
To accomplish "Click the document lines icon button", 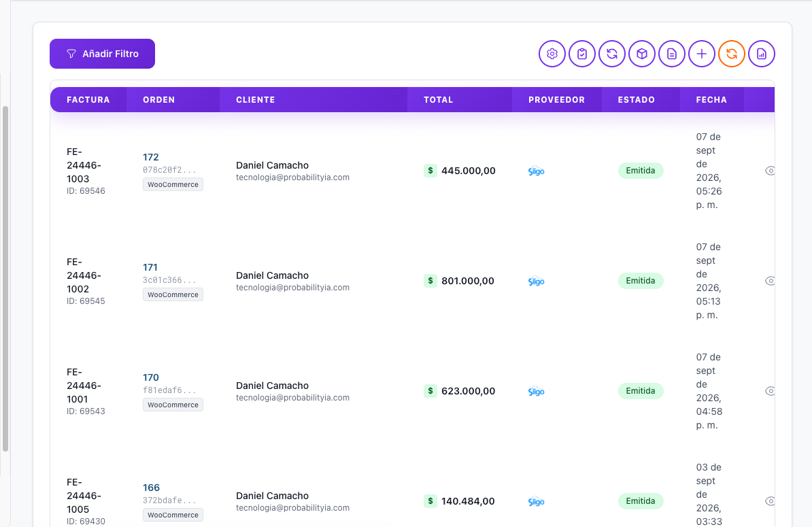I will click(x=672, y=54).
